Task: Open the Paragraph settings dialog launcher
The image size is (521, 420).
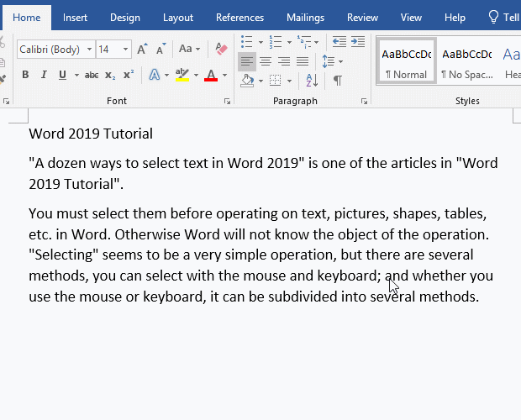Action: [364, 101]
